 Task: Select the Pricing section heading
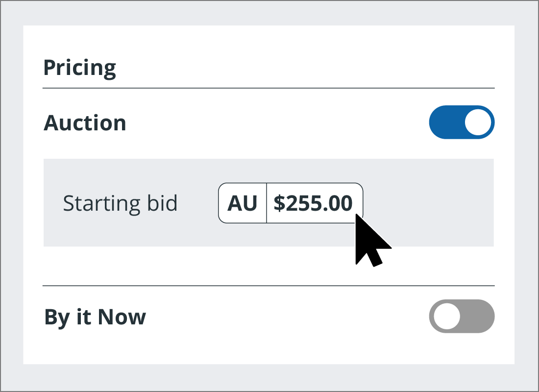(80, 68)
